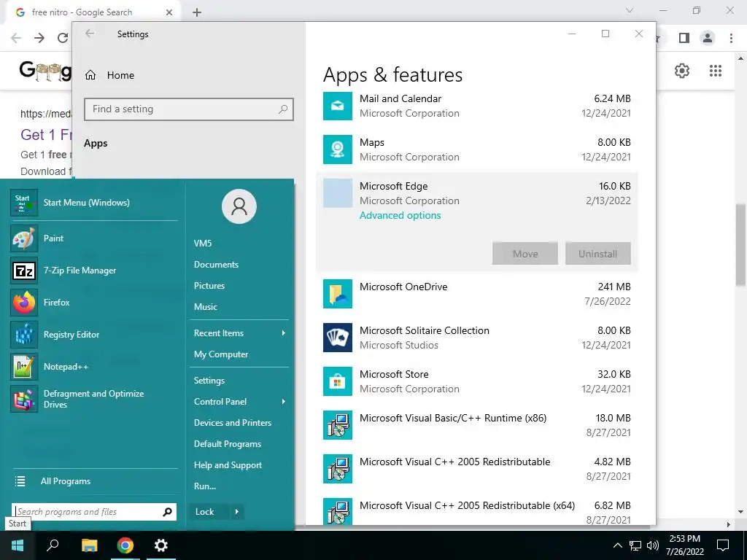
Task: Select Visual Basic/C++ Runtime (x86) icon
Action: (337, 425)
